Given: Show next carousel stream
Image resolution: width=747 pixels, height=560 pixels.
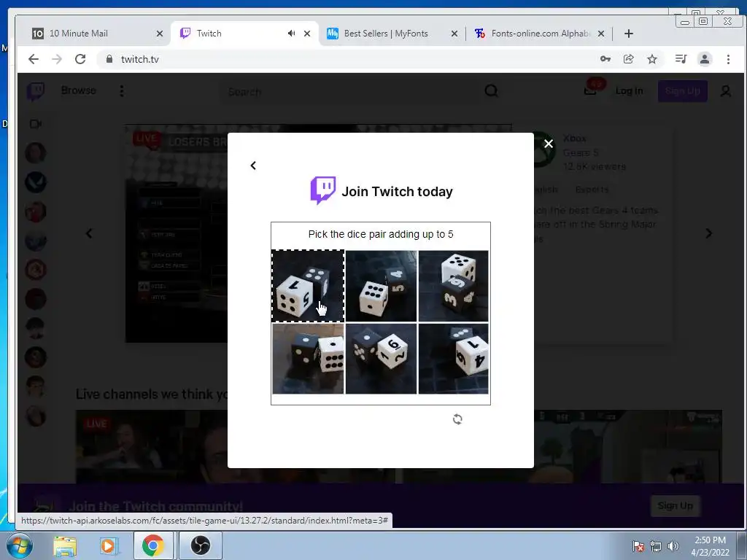Looking at the screenshot, I should [709, 233].
